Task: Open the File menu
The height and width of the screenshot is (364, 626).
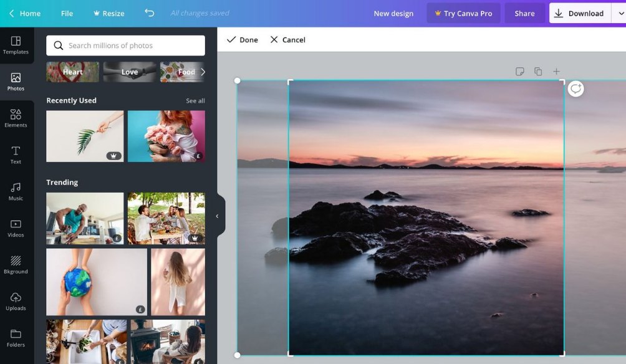Action: coord(67,13)
